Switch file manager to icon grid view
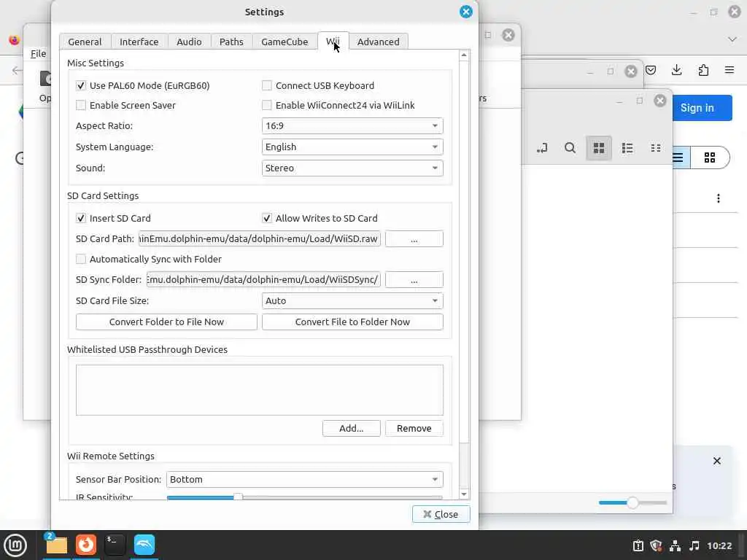 pyautogui.click(x=599, y=147)
